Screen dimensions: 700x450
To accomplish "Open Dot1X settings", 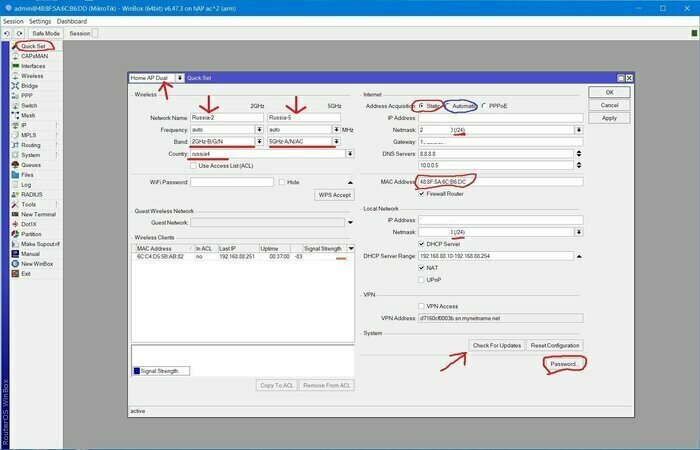I will tap(29, 224).
